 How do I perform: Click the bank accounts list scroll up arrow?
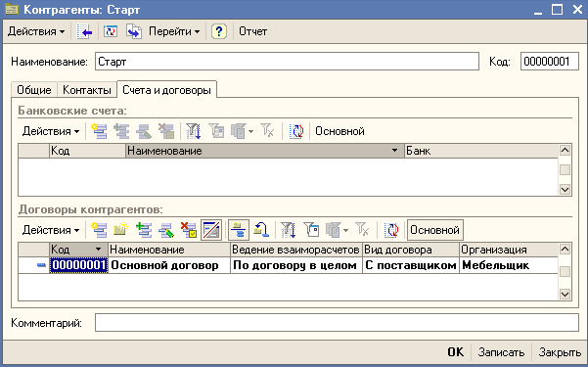point(565,151)
